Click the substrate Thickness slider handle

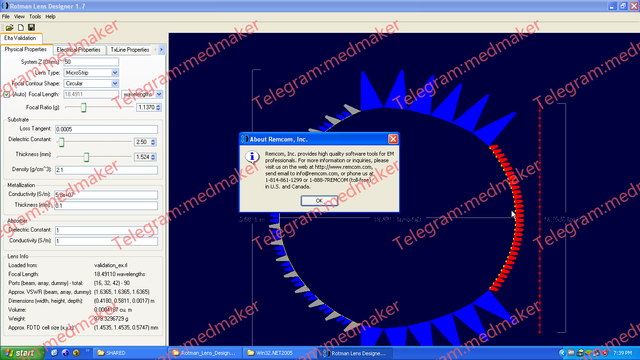coord(86,157)
